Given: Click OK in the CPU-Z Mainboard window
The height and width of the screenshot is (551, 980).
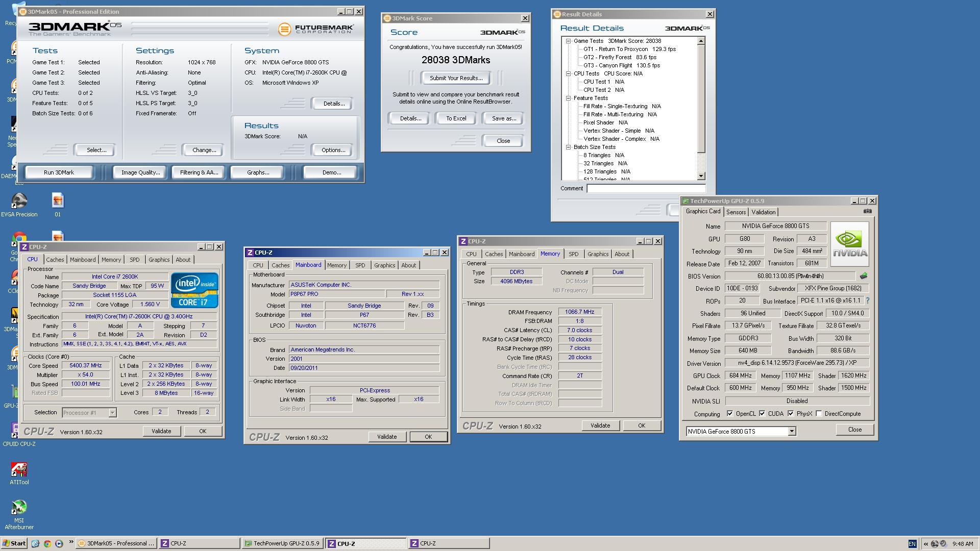Looking at the screenshot, I should (428, 437).
